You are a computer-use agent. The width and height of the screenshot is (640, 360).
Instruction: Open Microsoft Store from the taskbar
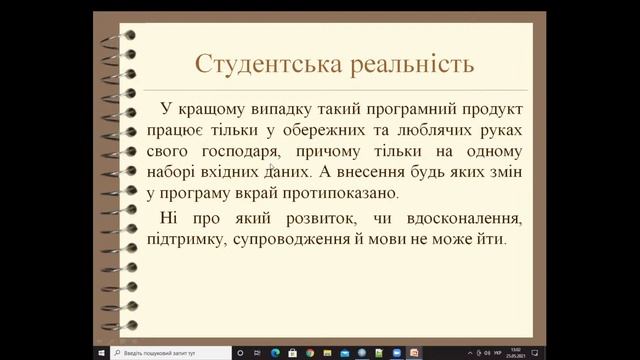point(293,353)
